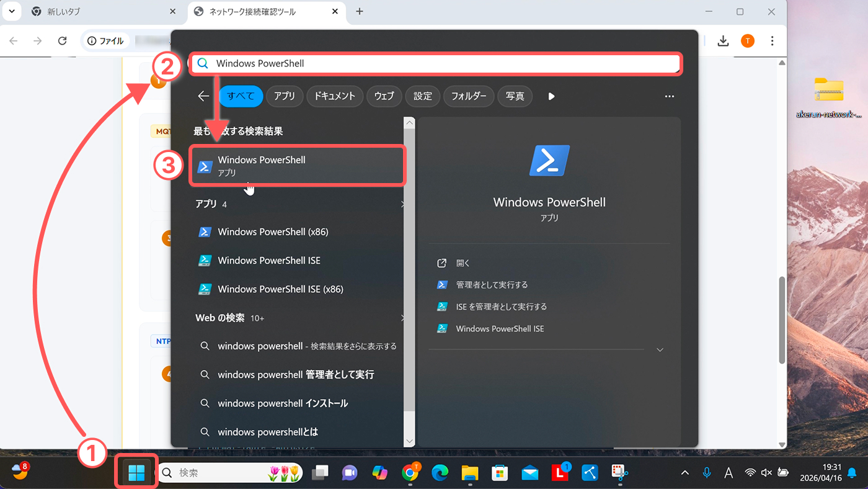The height and width of the screenshot is (489, 868).
Task: Launch the purple video chat app on taskbar
Action: tap(350, 473)
